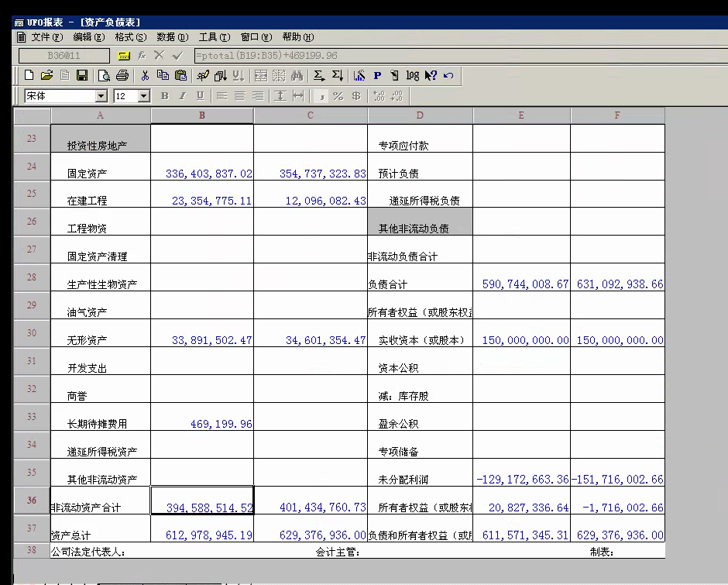Create a new report with New icon
728x585 pixels.
click(29, 75)
